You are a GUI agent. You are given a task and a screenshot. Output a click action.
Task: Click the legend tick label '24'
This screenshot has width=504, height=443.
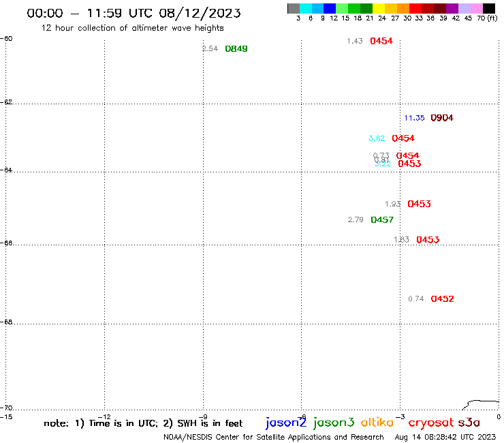tap(382, 18)
